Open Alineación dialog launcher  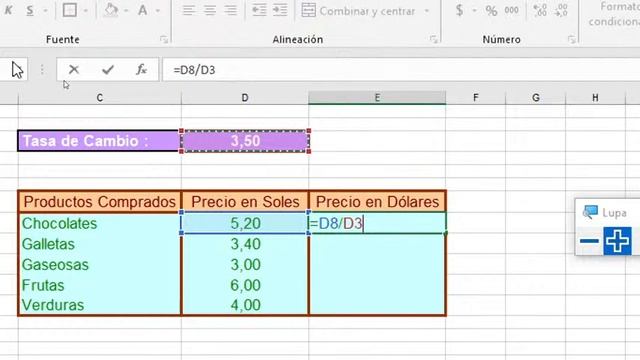(x=433, y=40)
